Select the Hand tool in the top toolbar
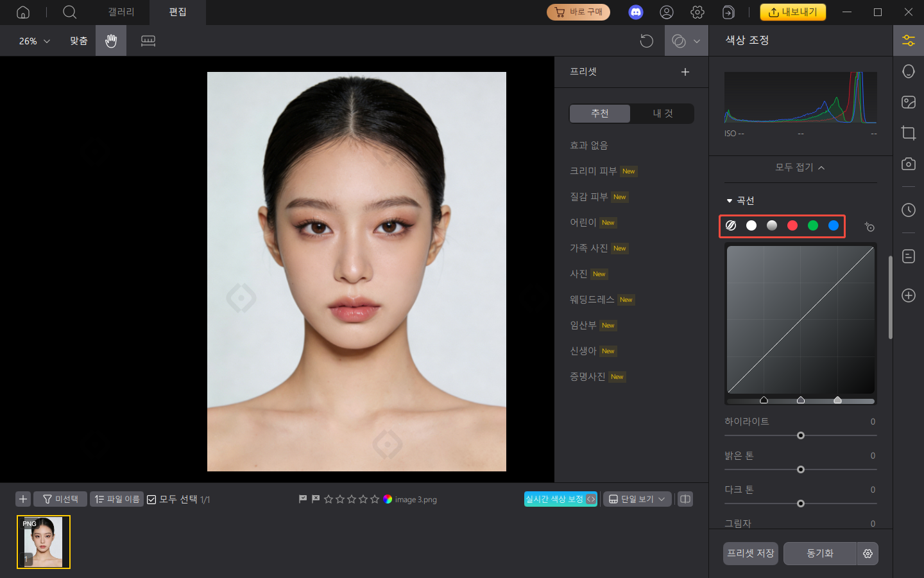 (110, 40)
